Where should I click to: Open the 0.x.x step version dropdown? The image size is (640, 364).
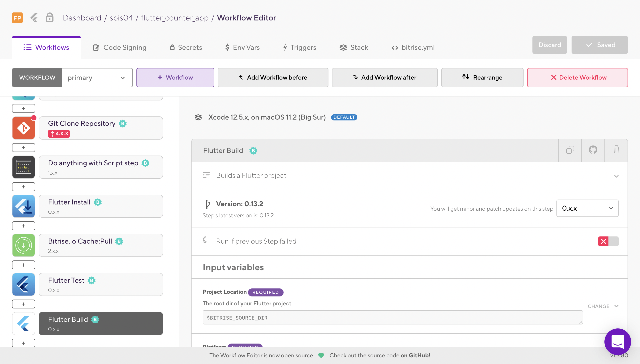click(x=587, y=208)
